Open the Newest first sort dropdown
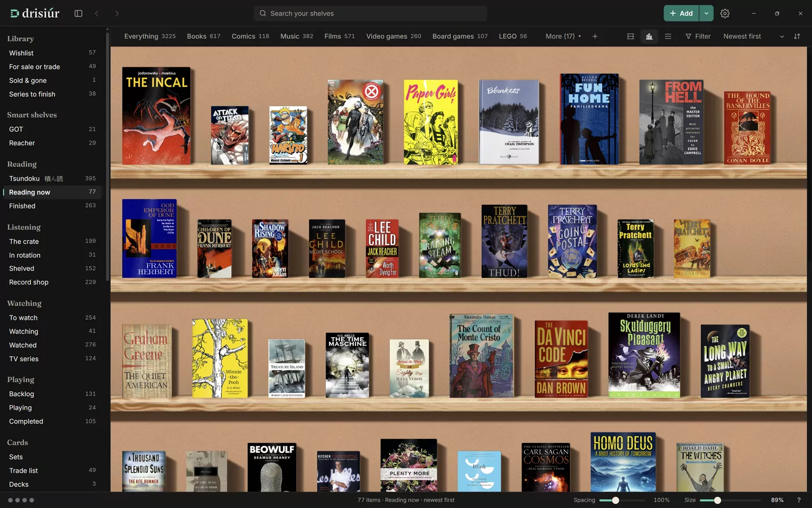 [753, 36]
